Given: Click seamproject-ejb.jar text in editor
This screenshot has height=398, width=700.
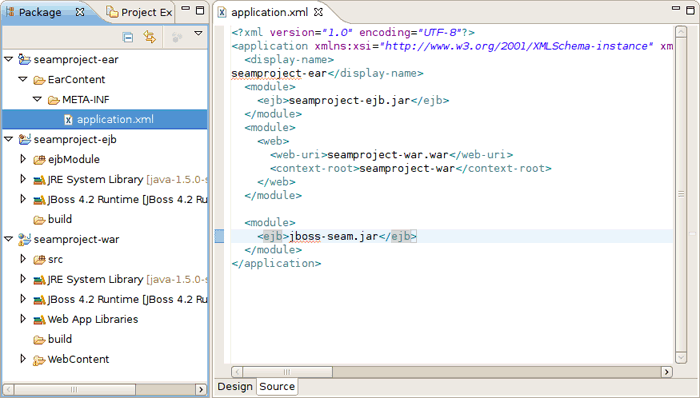Looking at the screenshot, I should (350, 100).
